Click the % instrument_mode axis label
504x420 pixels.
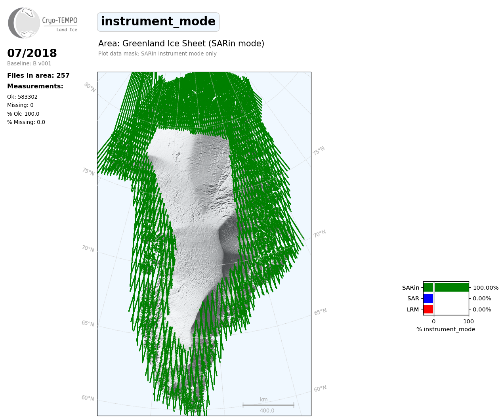446,329
